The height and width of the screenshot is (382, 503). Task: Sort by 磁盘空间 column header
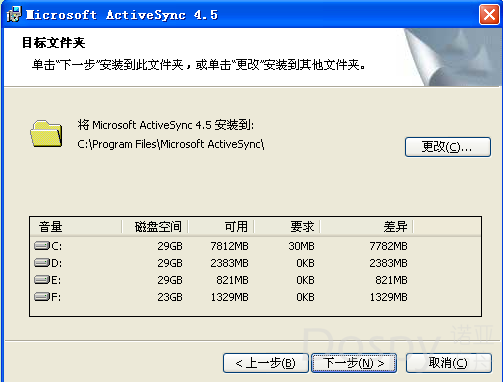point(155,227)
